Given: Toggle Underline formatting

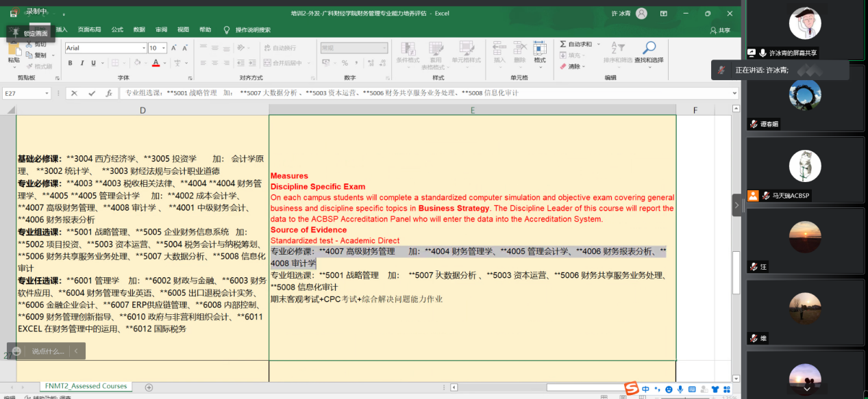Looking at the screenshot, I should pos(95,63).
